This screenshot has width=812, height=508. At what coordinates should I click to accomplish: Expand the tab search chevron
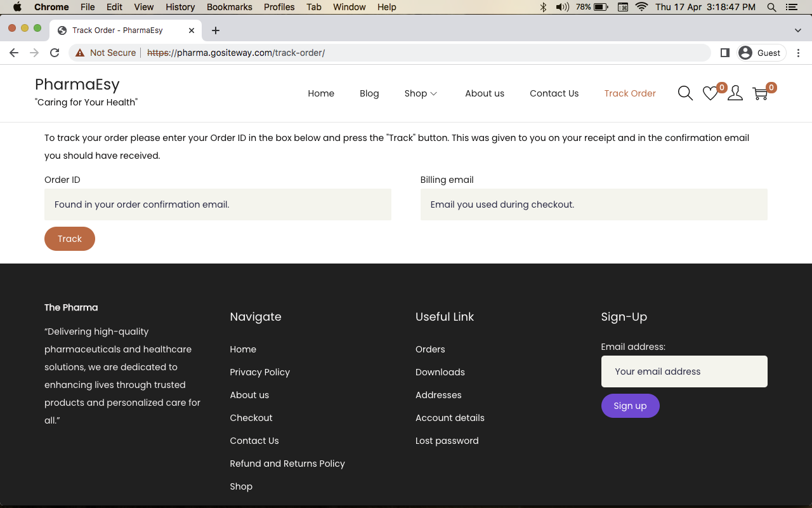click(798, 30)
